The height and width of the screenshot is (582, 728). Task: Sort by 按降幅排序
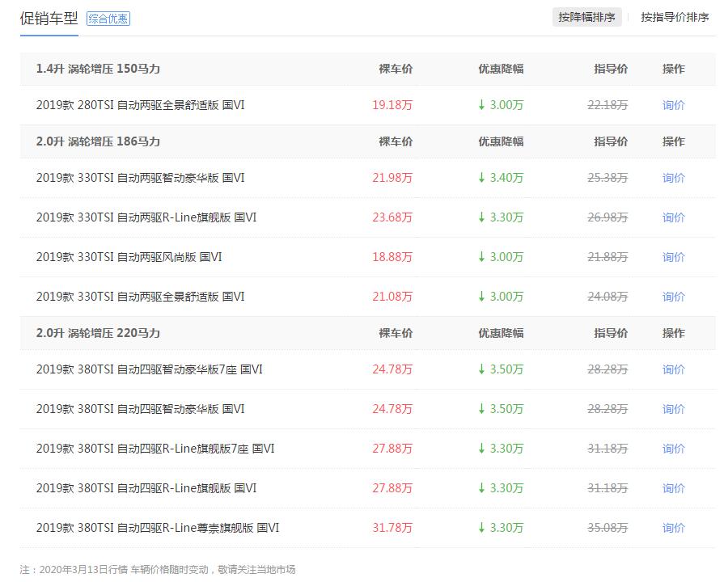[587, 18]
